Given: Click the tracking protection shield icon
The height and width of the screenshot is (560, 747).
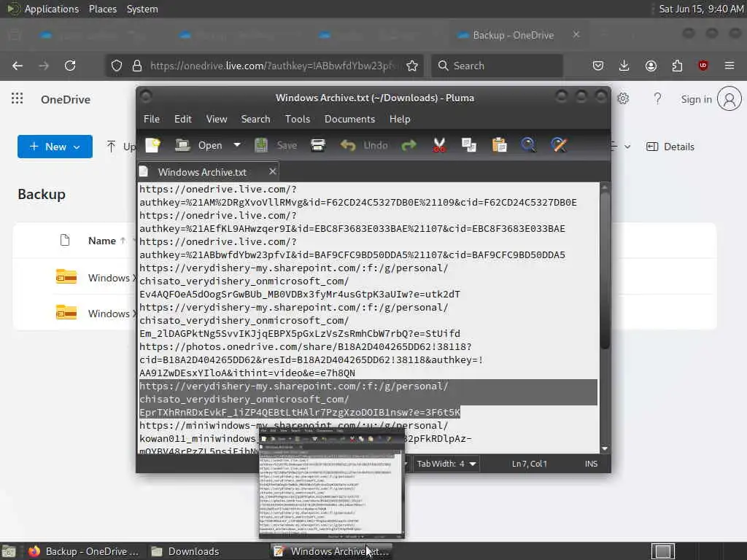Looking at the screenshot, I should point(116,66).
